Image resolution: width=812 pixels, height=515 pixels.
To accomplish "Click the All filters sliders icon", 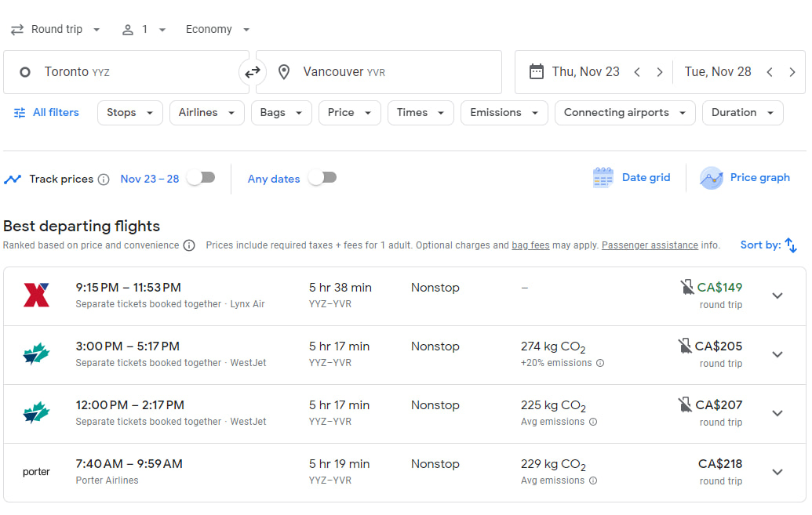I will (x=20, y=112).
